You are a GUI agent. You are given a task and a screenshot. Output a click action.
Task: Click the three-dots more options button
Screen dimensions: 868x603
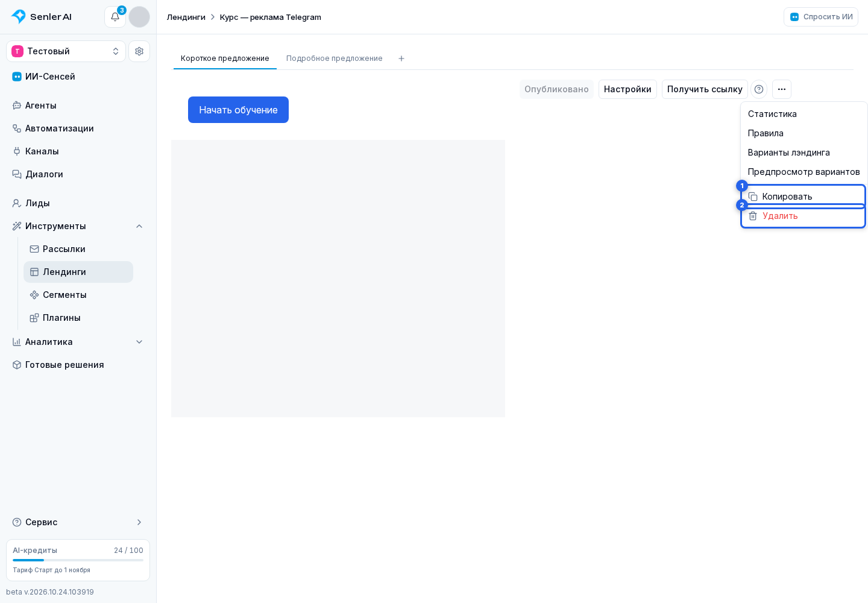[x=782, y=89]
